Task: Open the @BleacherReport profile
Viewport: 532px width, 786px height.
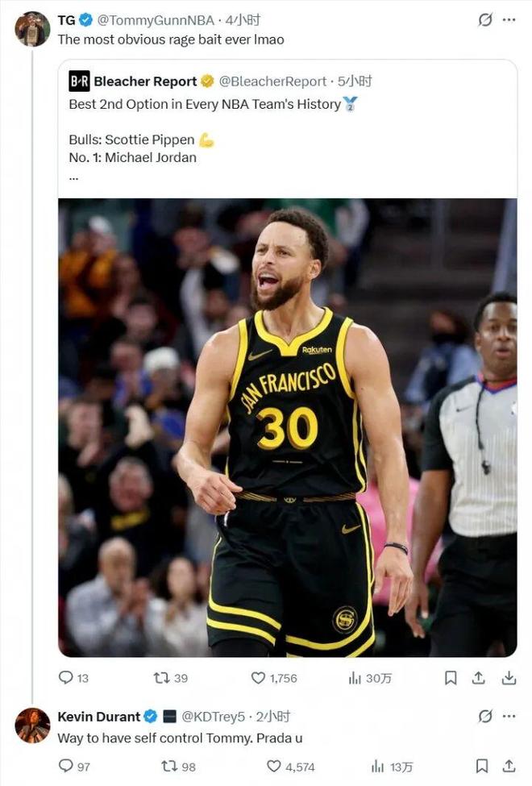Action: point(273,81)
